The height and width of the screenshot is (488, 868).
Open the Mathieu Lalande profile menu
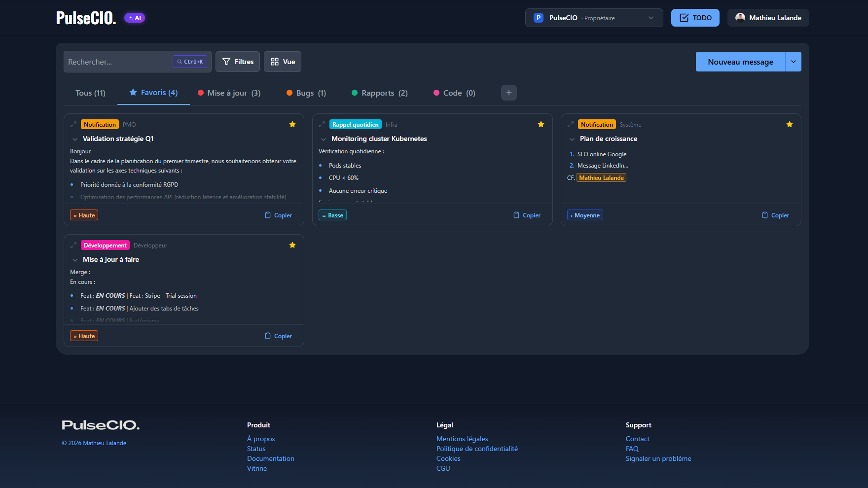coord(768,18)
